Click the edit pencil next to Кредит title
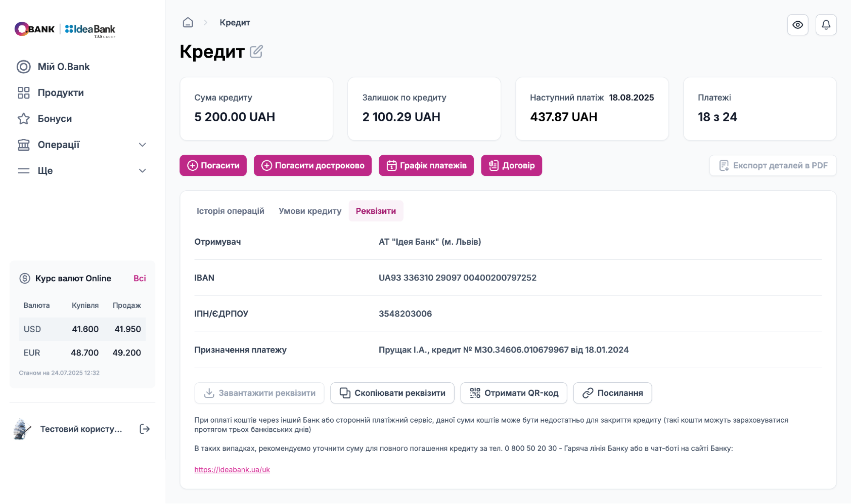The width and height of the screenshot is (851, 504). point(256,52)
